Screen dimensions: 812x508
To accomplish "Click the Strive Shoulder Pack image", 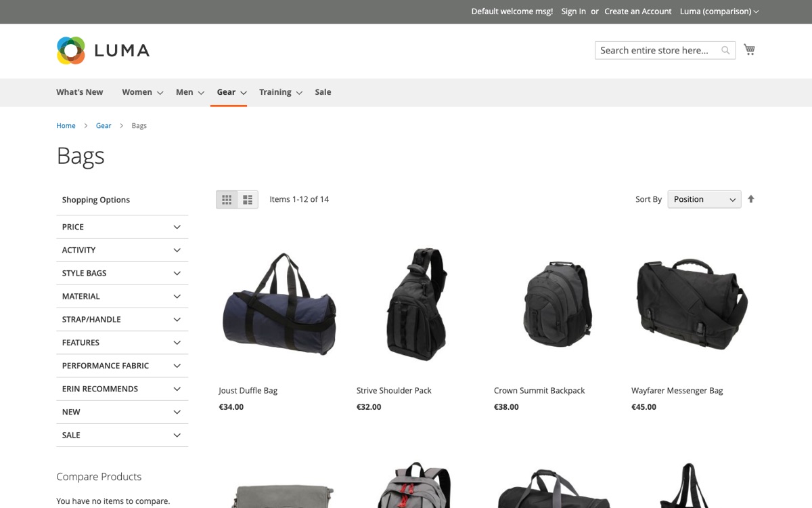I will [417, 305].
